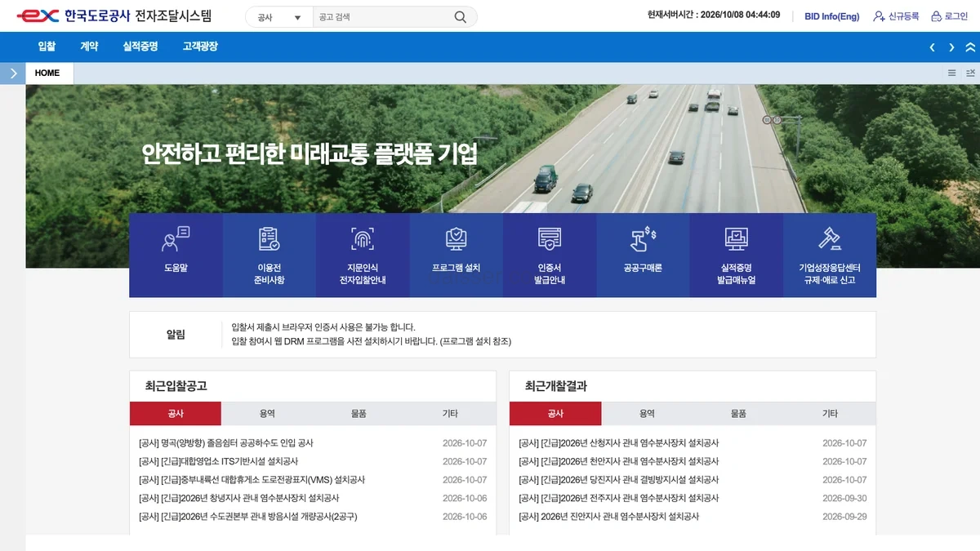Click the close-all-tabs icon at tab bar right
Image resolution: width=980 pixels, height=551 pixels.
pos(970,73)
